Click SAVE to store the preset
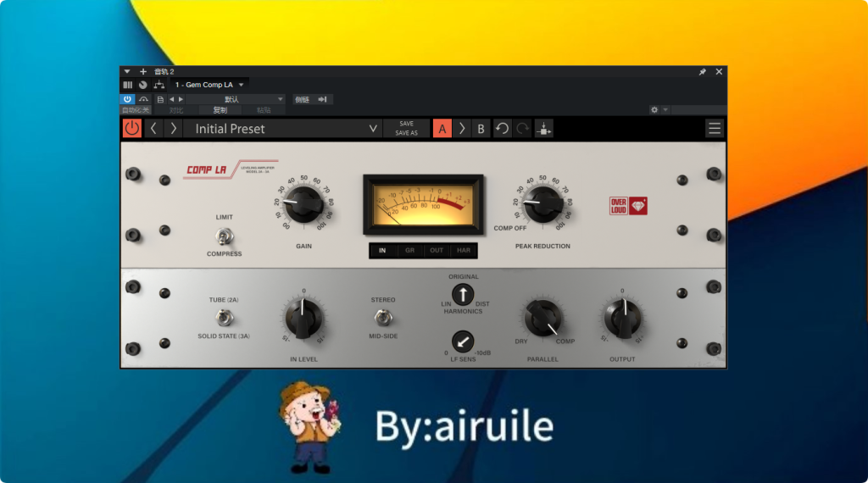Viewport: 868px width, 483px height. (x=406, y=124)
